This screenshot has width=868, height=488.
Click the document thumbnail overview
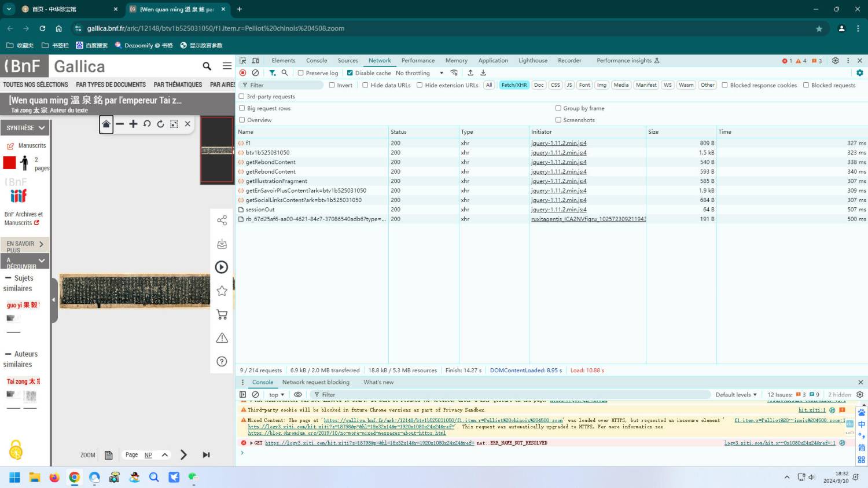(217, 151)
